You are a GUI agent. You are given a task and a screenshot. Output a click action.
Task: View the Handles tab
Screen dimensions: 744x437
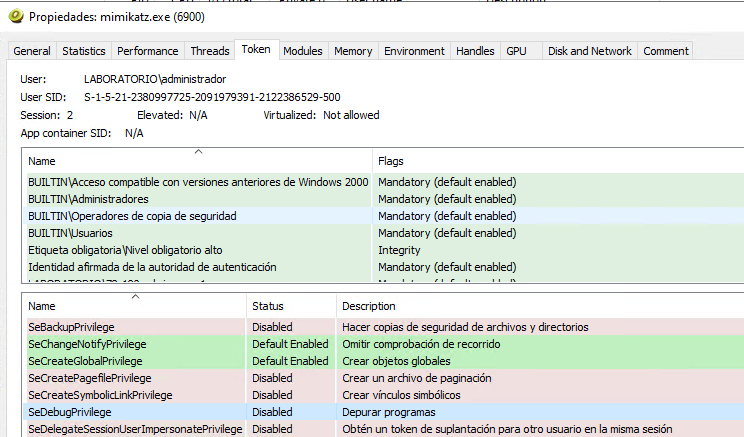(475, 51)
